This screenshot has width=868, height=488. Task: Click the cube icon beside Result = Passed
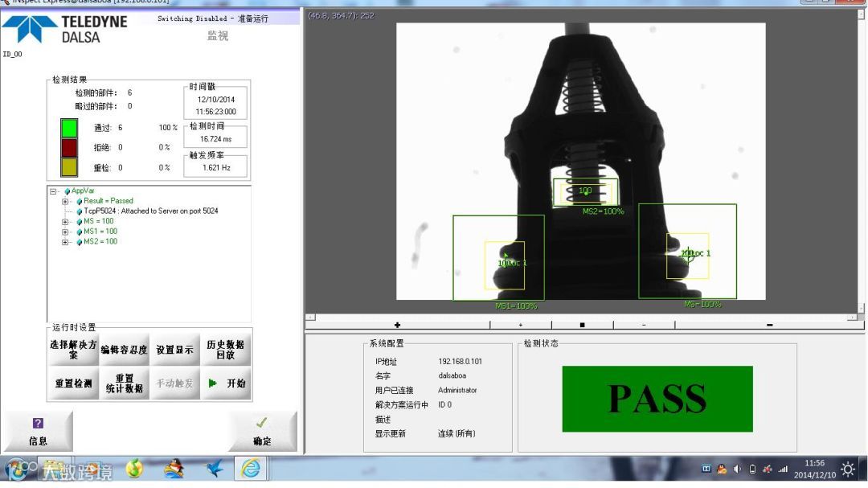[x=79, y=201]
